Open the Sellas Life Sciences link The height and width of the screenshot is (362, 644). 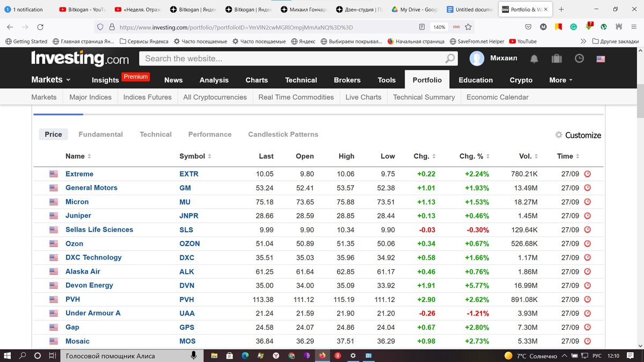[99, 230]
